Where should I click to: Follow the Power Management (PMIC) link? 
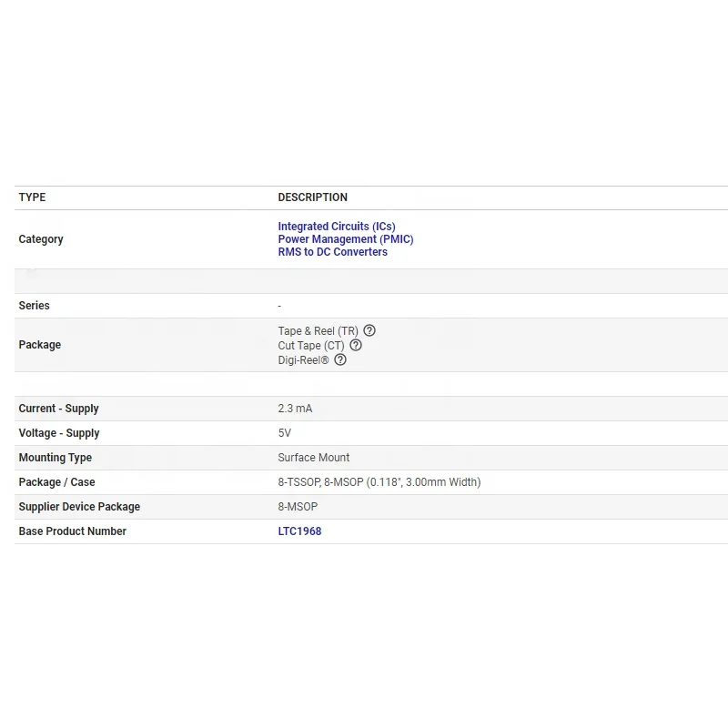346,239
